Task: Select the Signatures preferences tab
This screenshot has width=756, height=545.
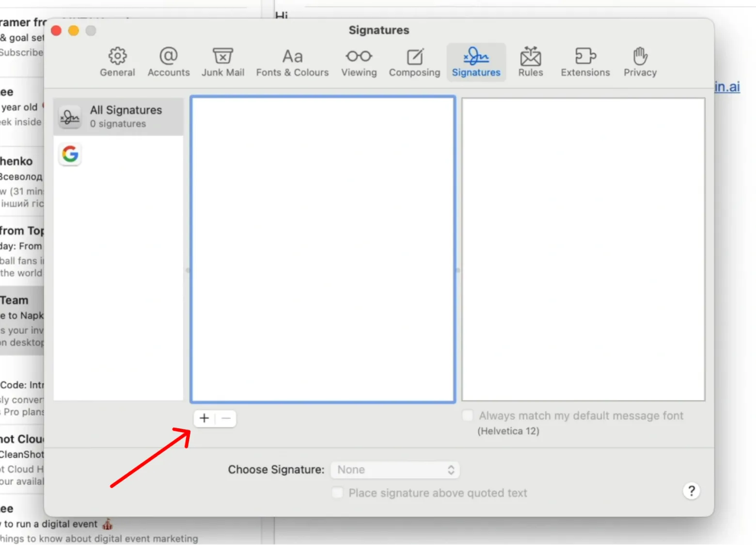Action: click(x=476, y=62)
